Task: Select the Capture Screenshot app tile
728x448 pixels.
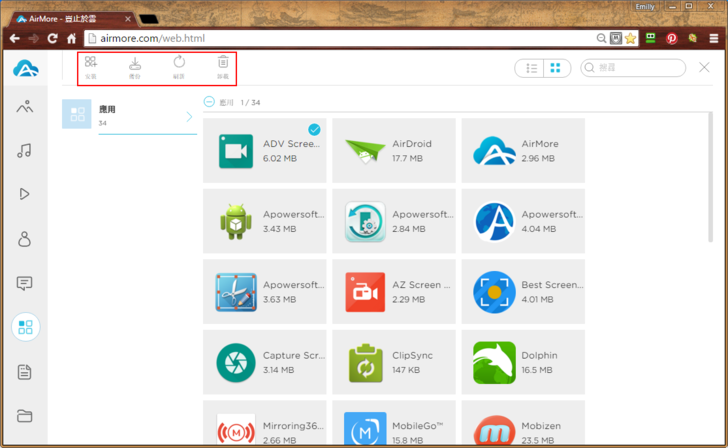Action: pos(265,362)
